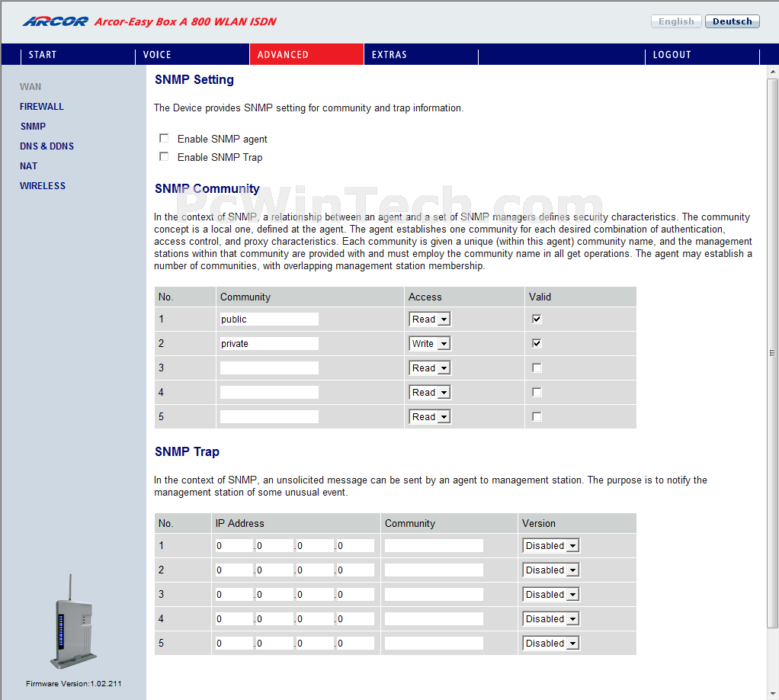779x700 pixels.
Task: Open NAT settings in sidebar
Action: click(x=28, y=166)
